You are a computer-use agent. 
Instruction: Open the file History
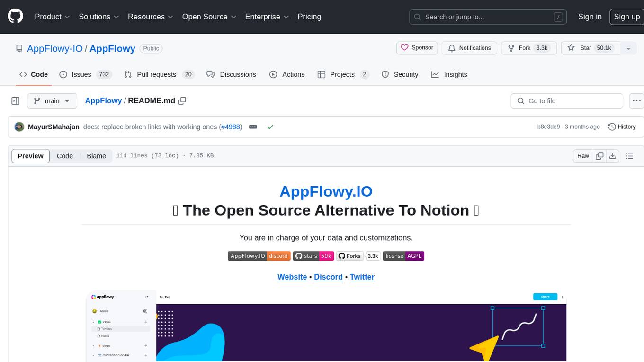(x=622, y=127)
